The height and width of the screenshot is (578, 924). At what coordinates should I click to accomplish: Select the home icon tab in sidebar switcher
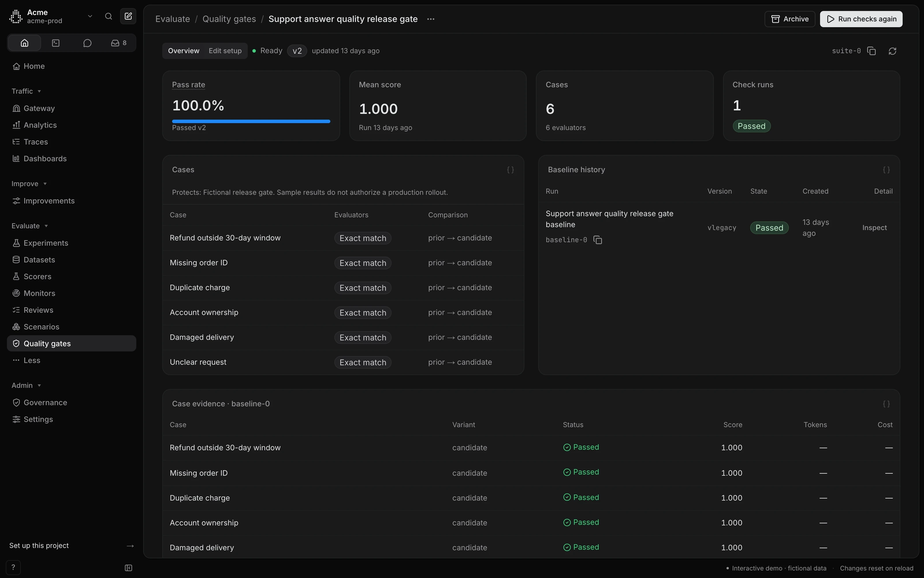tap(25, 43)
